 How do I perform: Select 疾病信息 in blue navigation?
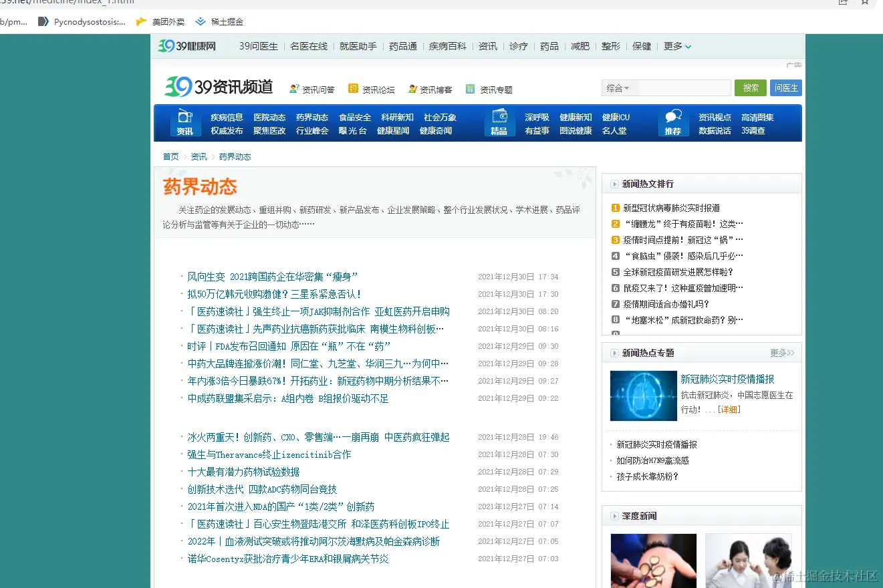227,117
